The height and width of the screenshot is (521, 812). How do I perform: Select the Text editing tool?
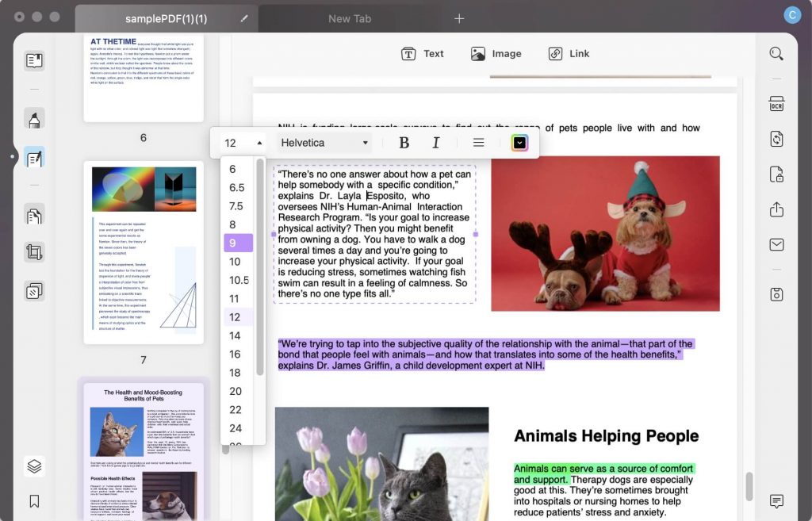tap(423, 53)
